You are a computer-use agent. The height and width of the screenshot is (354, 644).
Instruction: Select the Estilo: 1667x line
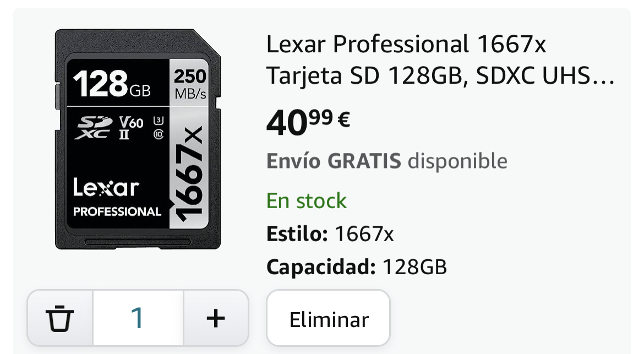click(330, 235)
